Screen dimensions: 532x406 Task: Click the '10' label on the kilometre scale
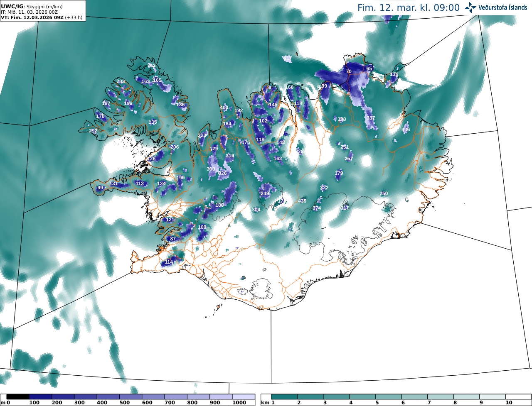509,403
